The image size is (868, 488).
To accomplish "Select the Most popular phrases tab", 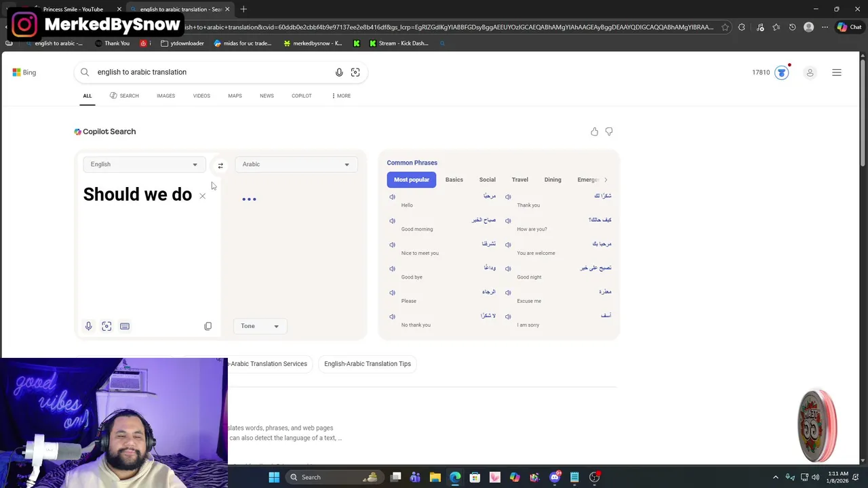I will point(412,180).
